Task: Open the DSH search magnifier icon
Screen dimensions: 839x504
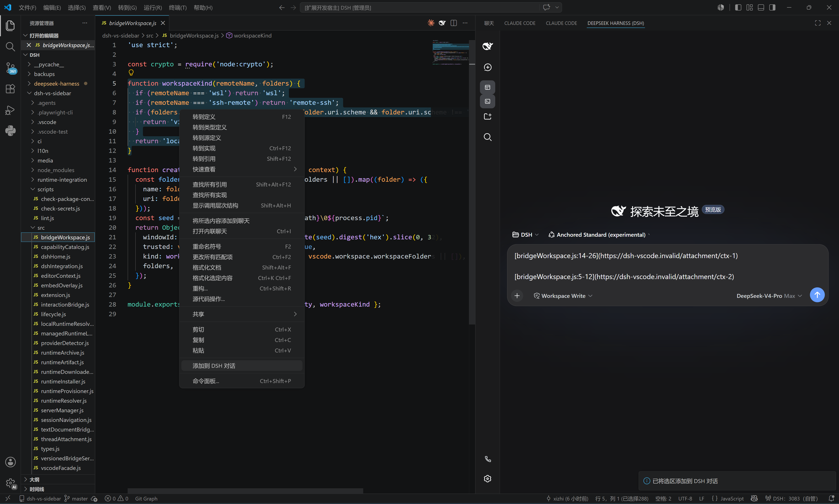Action: pos(488,137)
